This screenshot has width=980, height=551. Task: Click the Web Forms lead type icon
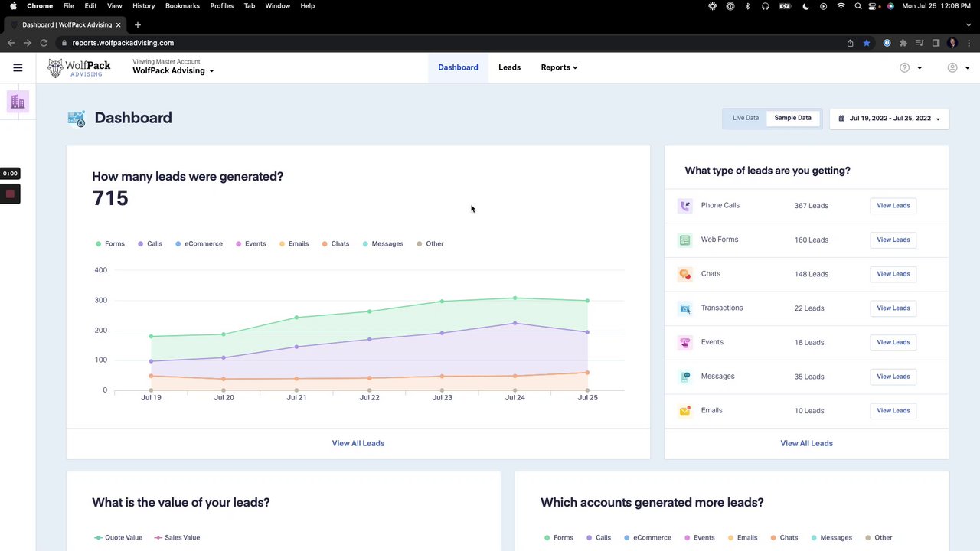[684, 240]
